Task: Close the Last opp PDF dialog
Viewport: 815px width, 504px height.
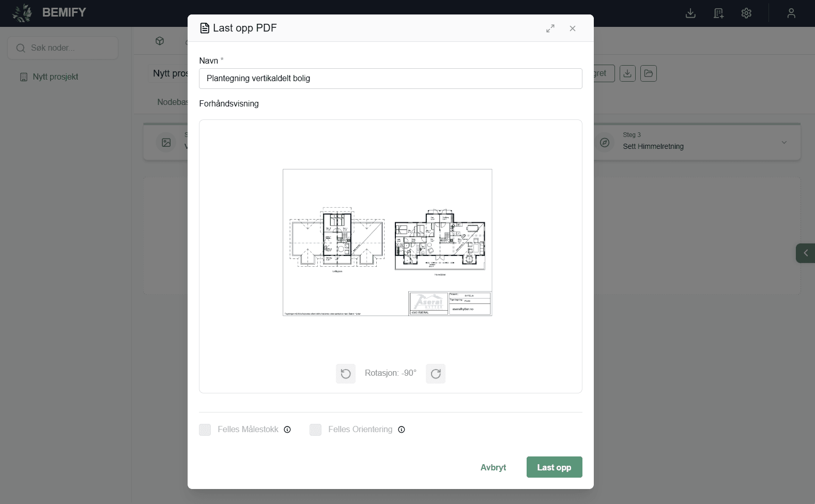Action: click(573, 28)
